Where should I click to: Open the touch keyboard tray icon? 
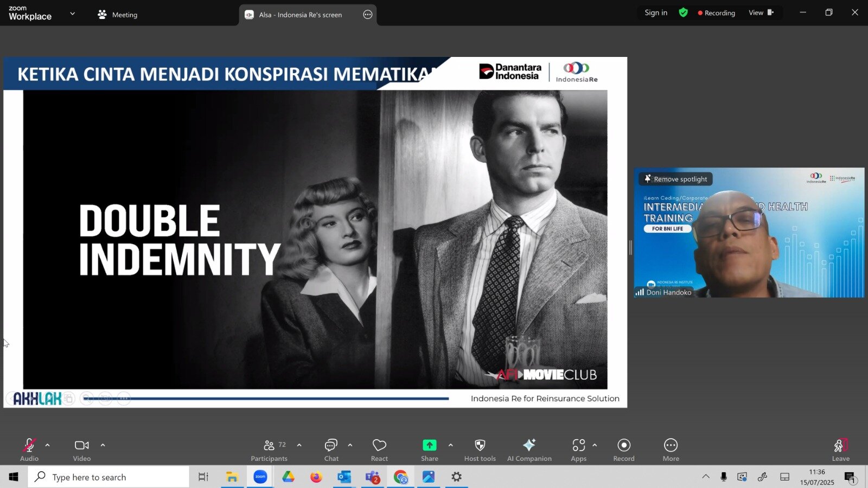click(x=784, y=477)
